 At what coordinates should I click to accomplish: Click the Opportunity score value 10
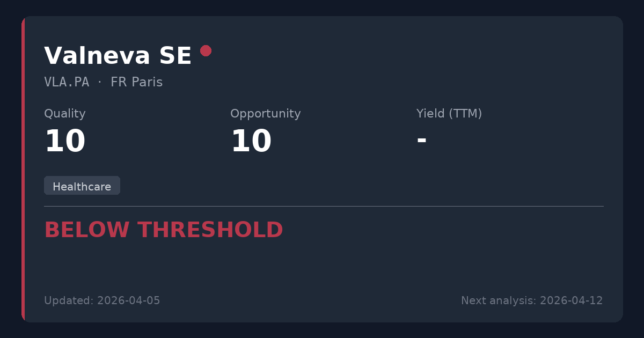point(251,142)
